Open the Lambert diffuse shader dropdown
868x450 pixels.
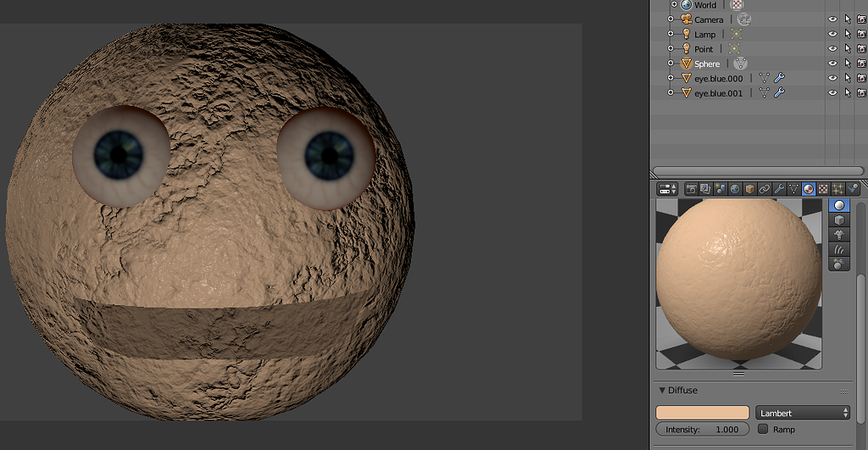pyautogui.click(x=802, y=413)
